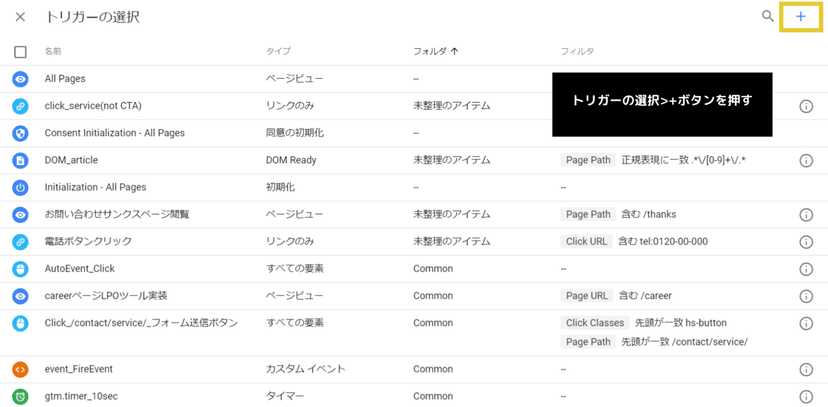Click the Click URL filter chip

[587, 242]
